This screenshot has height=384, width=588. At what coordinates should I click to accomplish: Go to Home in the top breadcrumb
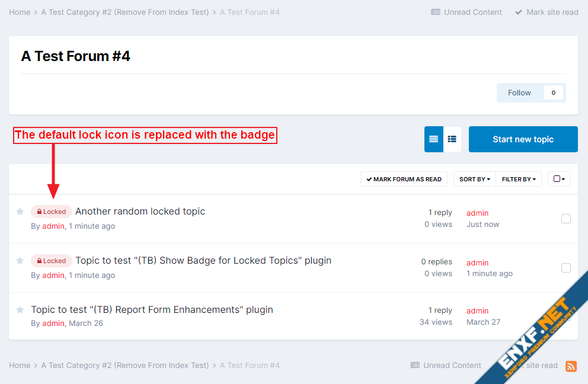(20, 12)
